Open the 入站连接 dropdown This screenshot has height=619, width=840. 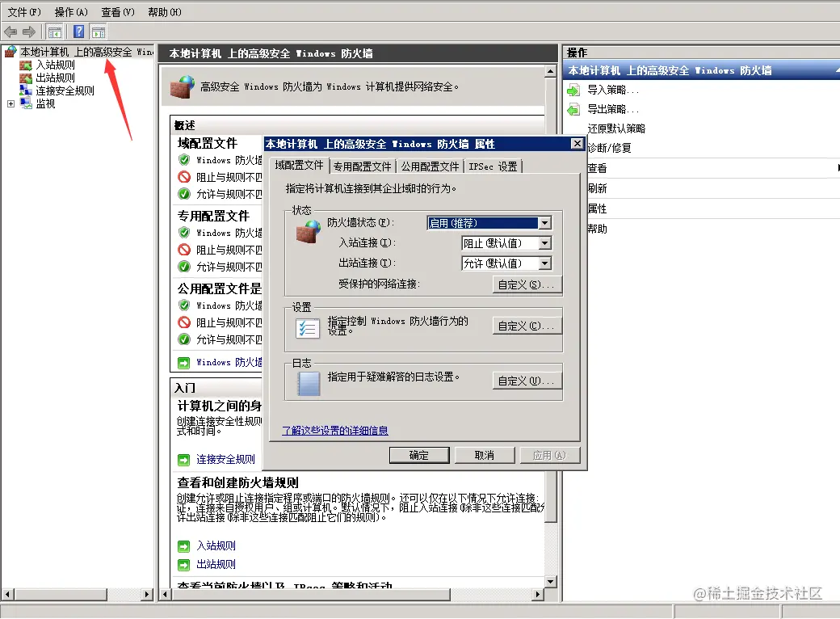pos(545,243)
